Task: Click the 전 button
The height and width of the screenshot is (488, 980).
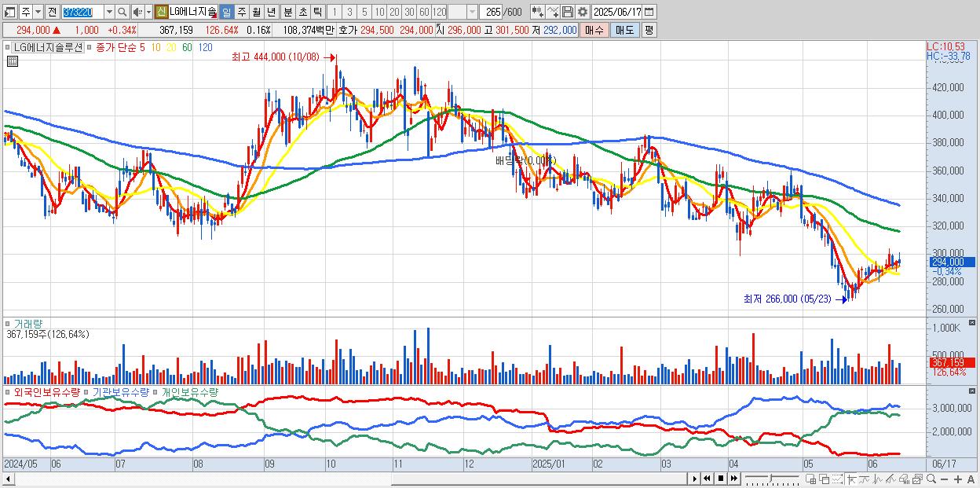Action: click(52, 12)
